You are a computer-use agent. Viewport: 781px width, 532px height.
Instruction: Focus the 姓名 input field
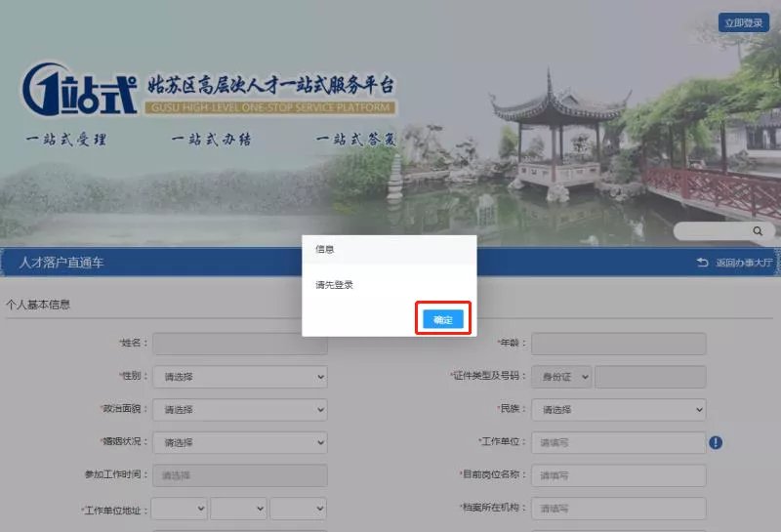(240, 344)
